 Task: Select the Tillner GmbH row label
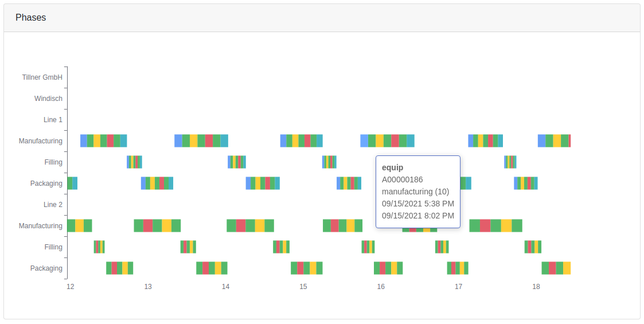[42, 77]
